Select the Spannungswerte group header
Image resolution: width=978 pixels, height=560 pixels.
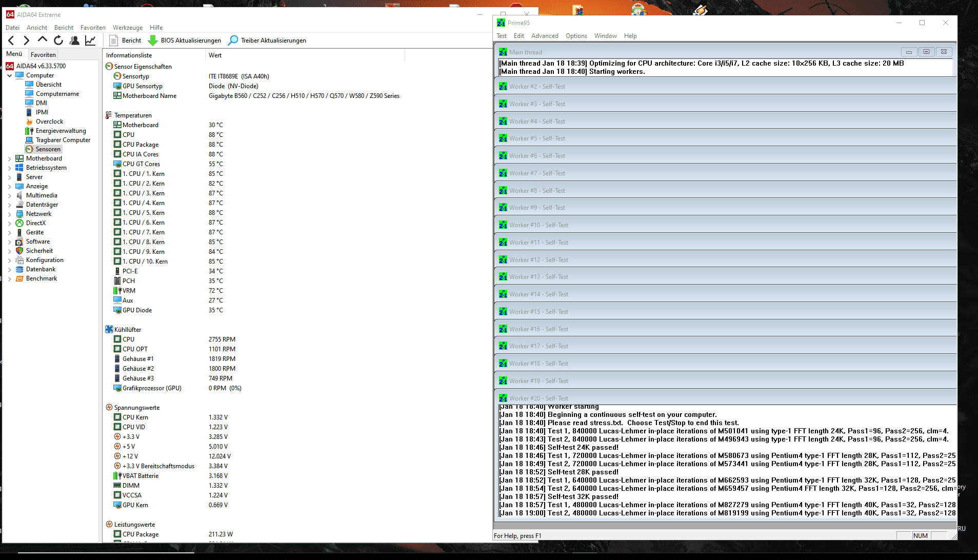point(133,408)
